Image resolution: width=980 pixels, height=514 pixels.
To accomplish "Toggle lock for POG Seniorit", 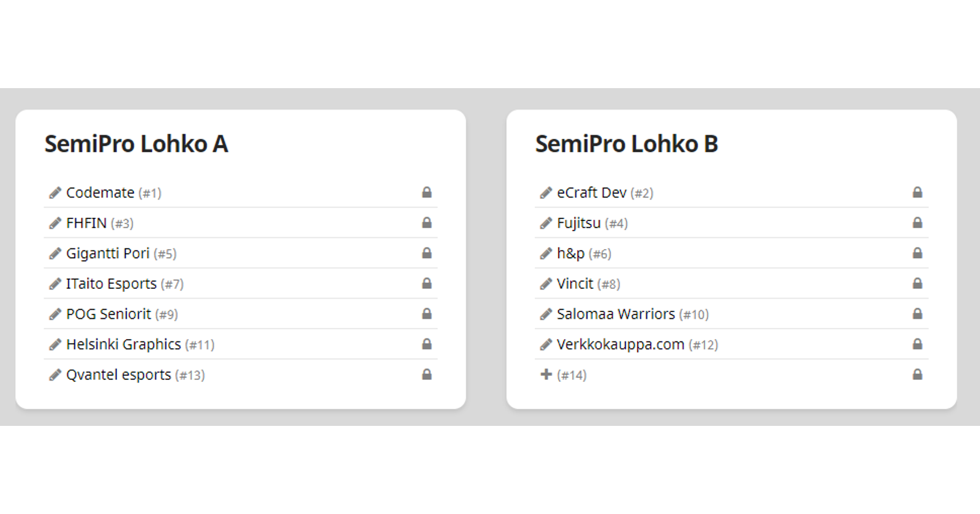I will coord(427,314).
